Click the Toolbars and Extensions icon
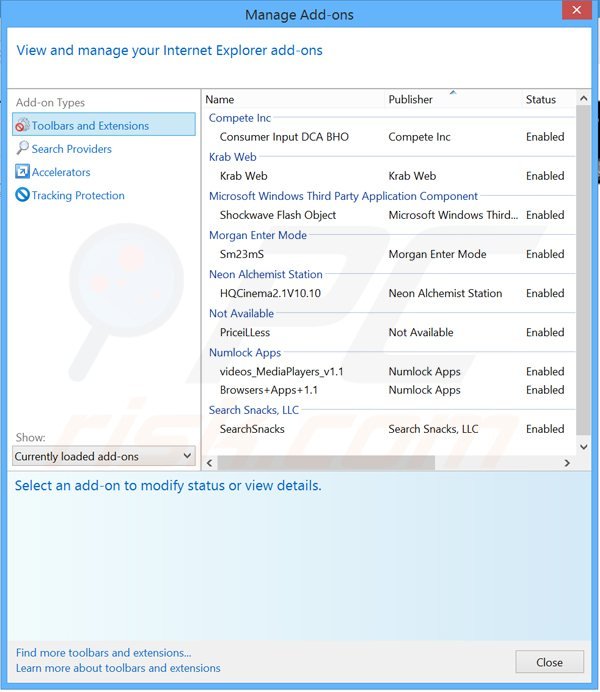The width and height of the screenshot is (600, 692). click(22, 125)
